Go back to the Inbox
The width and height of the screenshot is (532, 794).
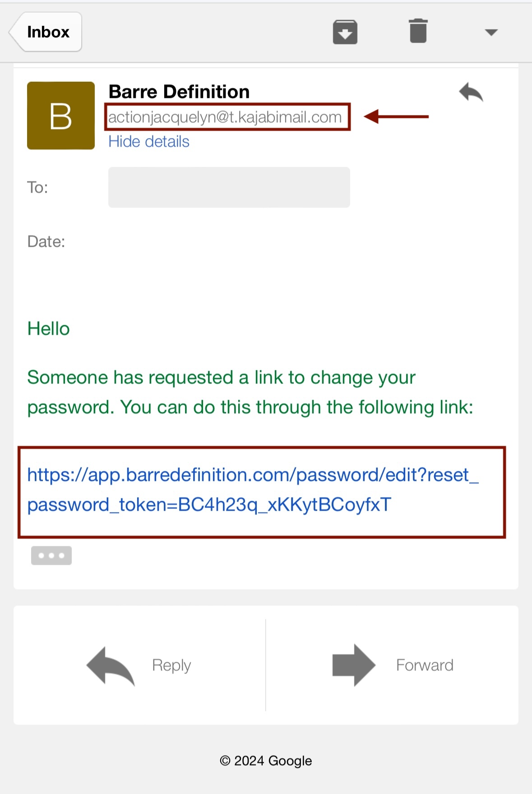click(46, 32)
